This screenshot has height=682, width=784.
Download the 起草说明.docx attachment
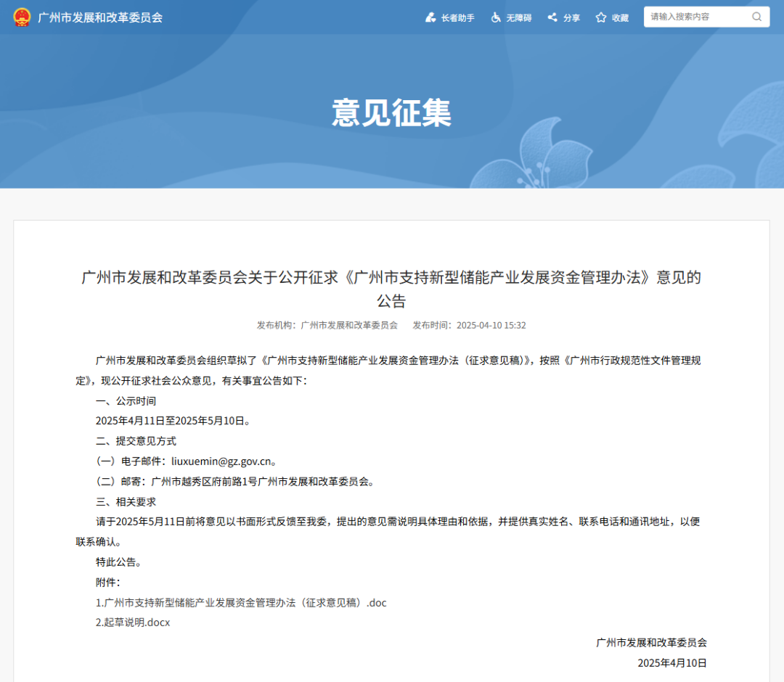point(133,622)
